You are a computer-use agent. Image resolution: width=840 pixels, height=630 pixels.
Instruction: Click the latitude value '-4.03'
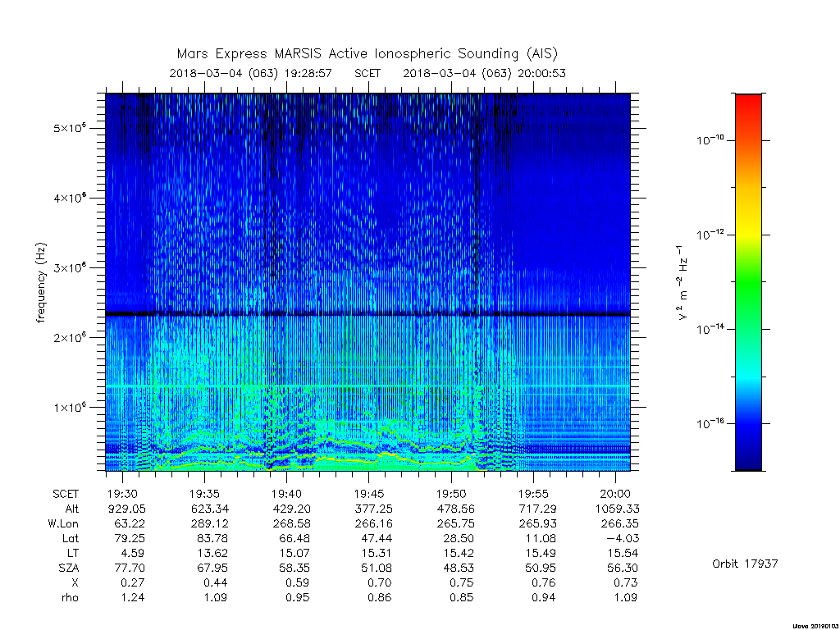pyautogui.click(x=622, y=538)
